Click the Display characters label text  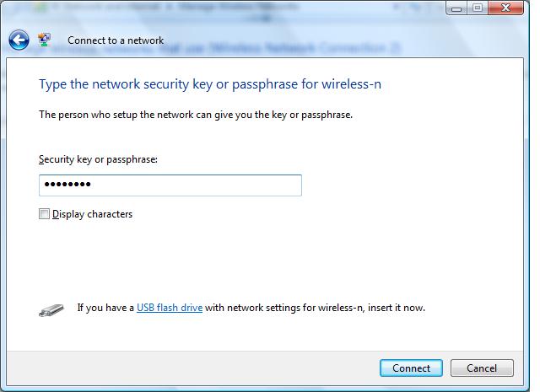(92, 214)
